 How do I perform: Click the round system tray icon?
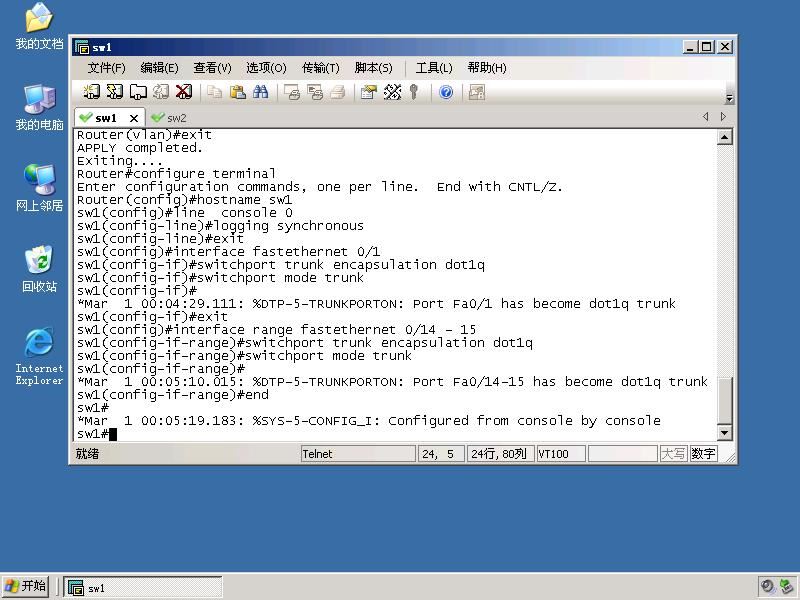tap(767, 586)
